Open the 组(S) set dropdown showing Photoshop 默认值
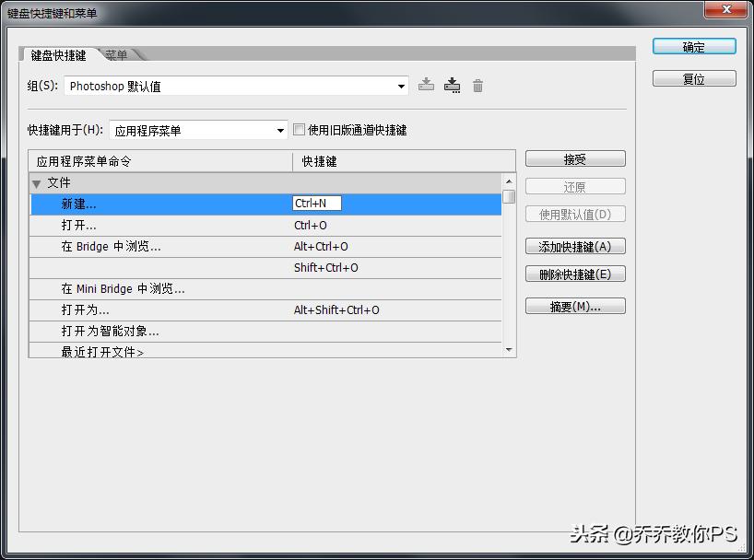This screenshot has width=754, height=560. coord(401,85)
